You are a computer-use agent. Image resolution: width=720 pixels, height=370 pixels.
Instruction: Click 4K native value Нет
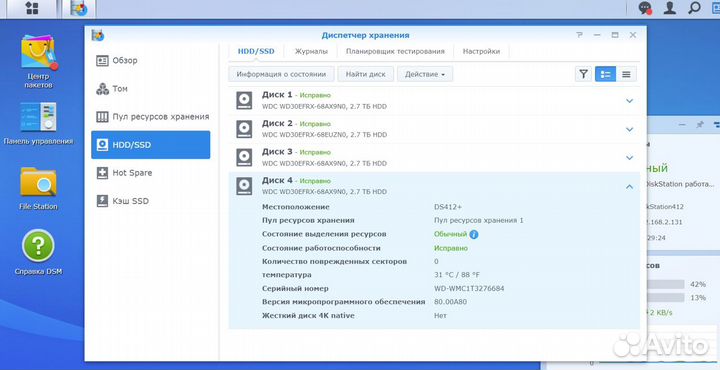pyautogui.click(x=440, y=316)
